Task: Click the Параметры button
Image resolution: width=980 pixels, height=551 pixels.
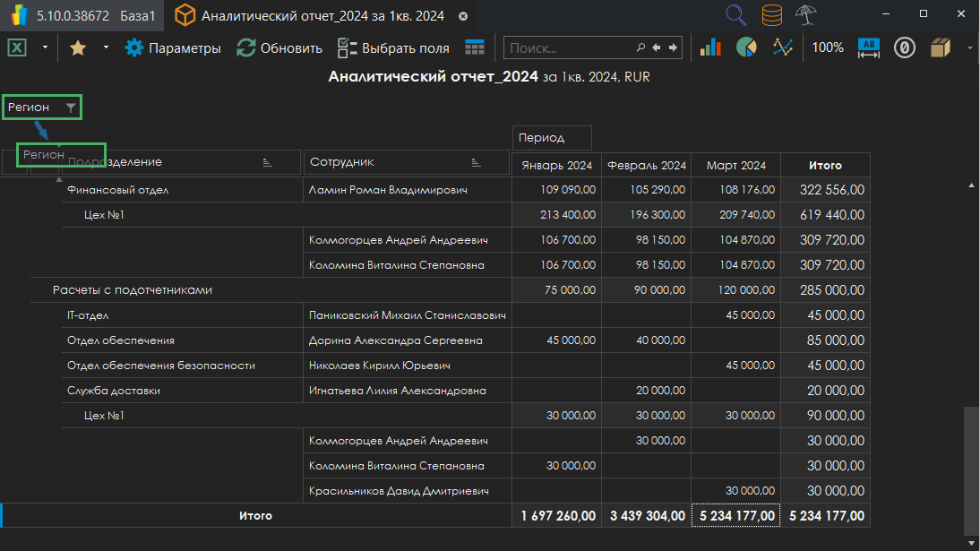Action: (x=173, y=48)
